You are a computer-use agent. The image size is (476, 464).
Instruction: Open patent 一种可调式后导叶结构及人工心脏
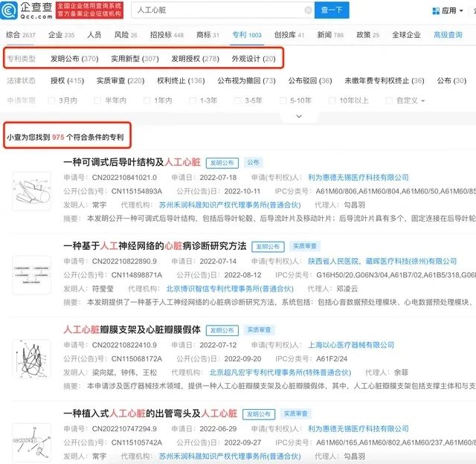click(132, 162)
